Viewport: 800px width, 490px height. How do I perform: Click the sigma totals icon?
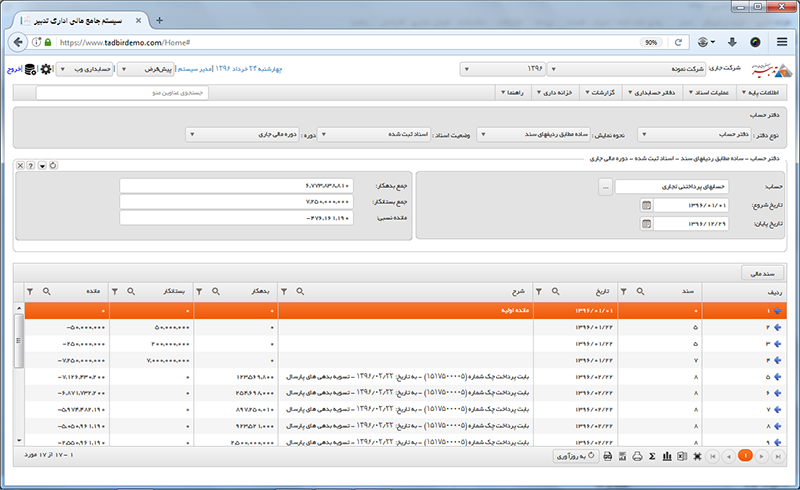tap(651, 456)
